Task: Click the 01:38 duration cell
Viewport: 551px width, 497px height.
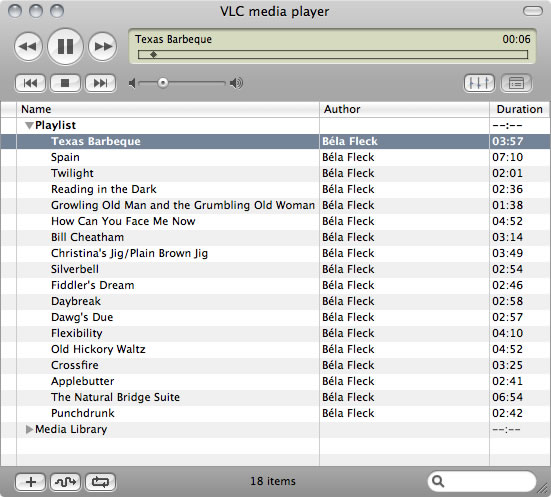Action: (507, 205)
